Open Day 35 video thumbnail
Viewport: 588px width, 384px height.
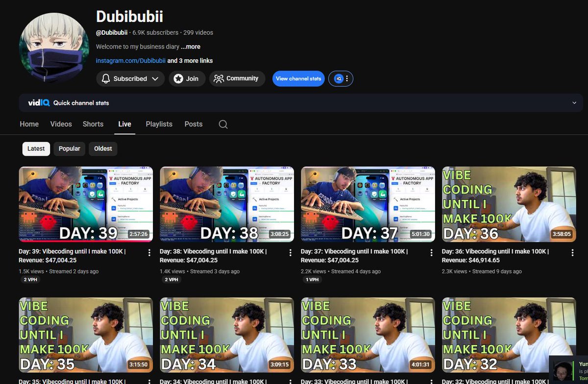coord(86,335)
